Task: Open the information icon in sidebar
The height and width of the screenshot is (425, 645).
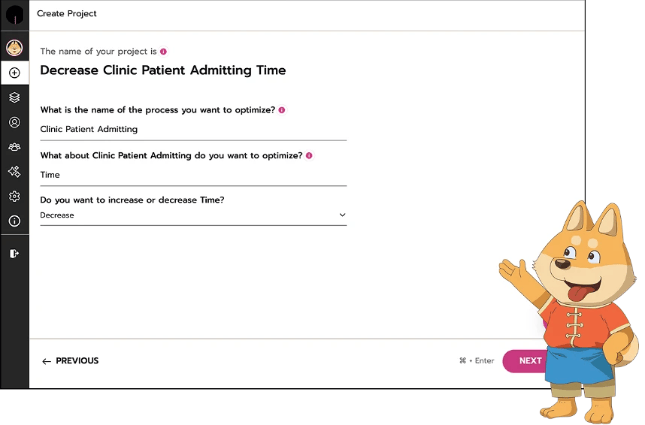Action: pyautogui.click(x=14, y=221)
